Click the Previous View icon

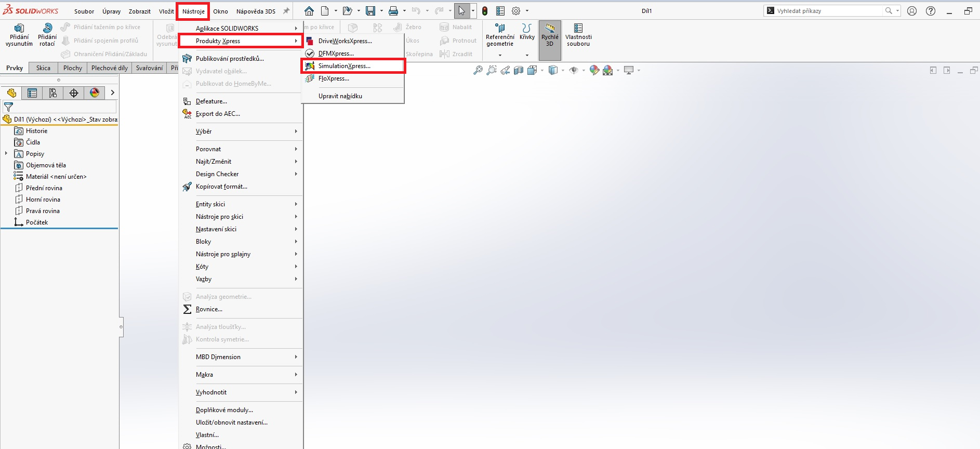[x=505, y=70]
